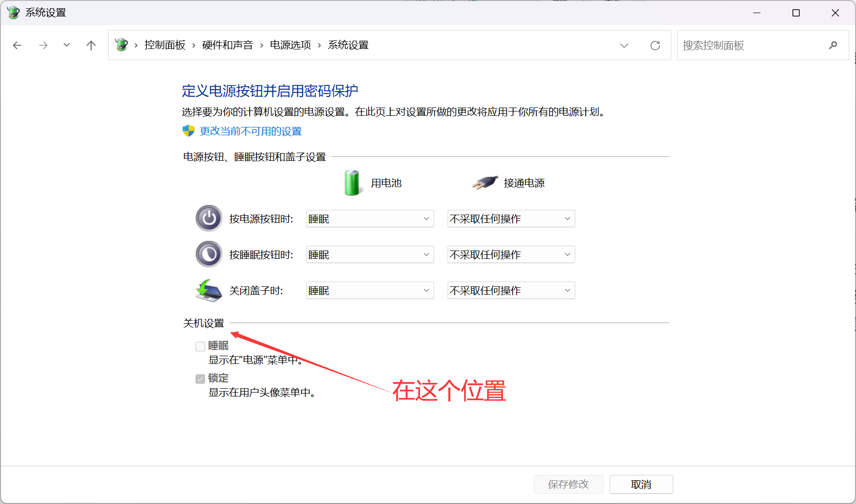Go to 电源选项 in breadcrumb

pos(290,45)
